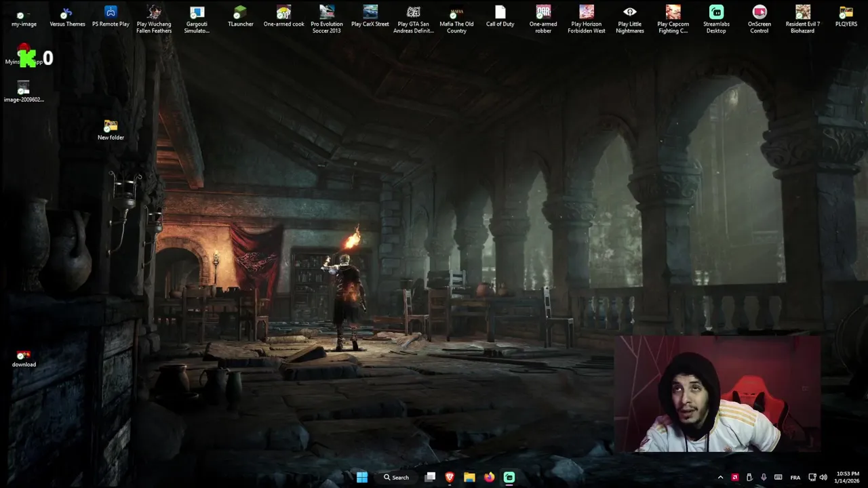The image size is (868, 488).
Task: Open the Windows Start menu
Action: tap(362, 477)
